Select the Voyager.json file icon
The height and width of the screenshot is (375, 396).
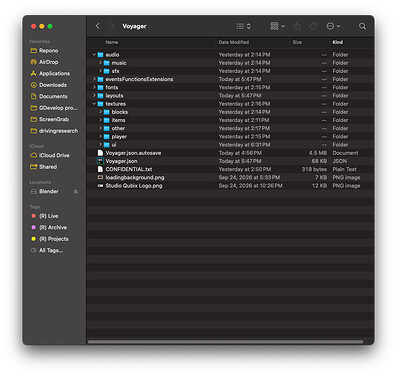(100, 161)
